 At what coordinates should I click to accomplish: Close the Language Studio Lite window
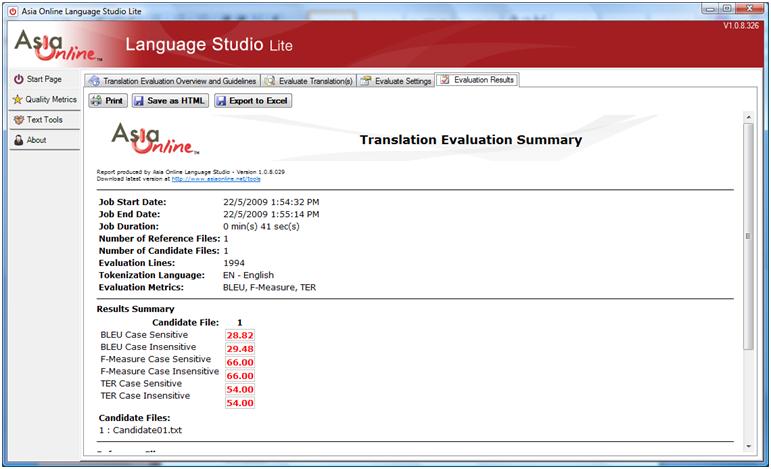tap(750, 9)
